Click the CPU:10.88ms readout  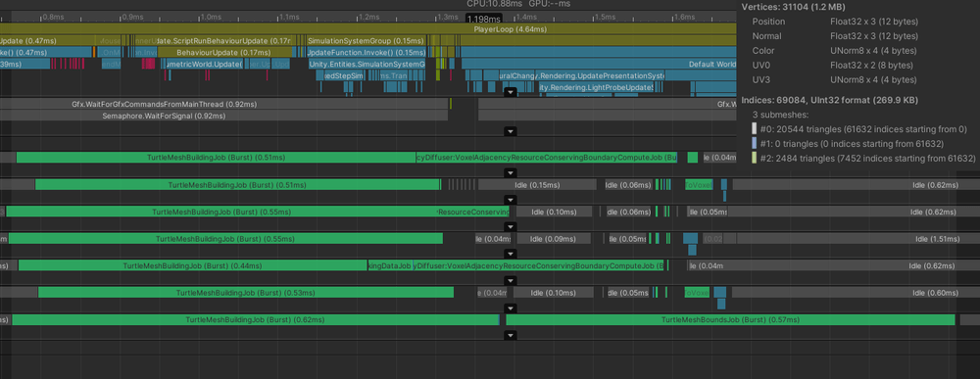(494, 4)
